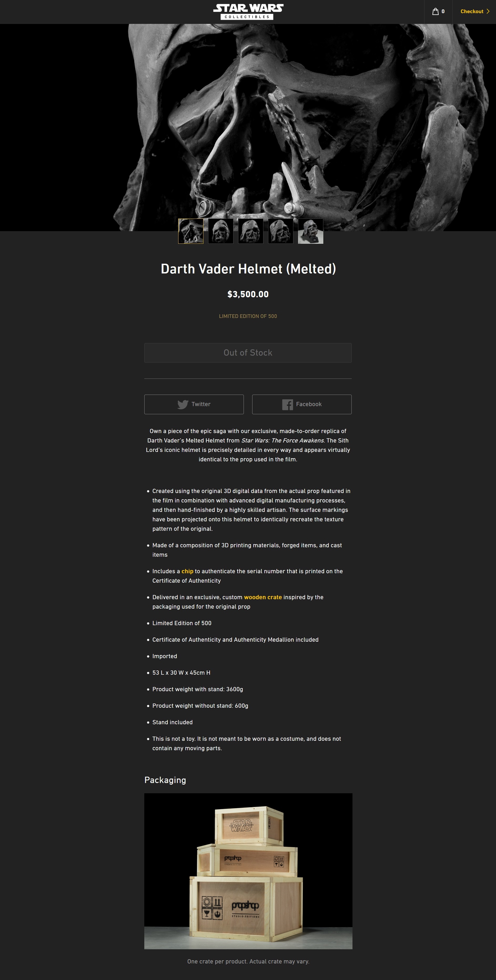Image resolution: width=496 pixels, height=980 pixels.
Task: Click the Facebook logo icon
Action: click(287, 405)
